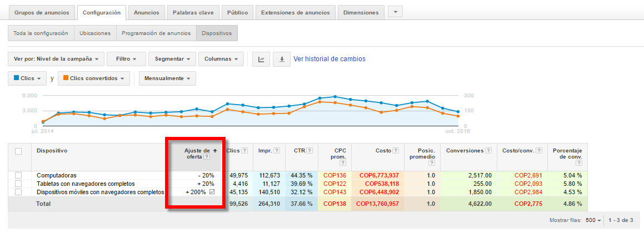Click help icon under Ajuste de oferta
Viewport: 644px width, 232px height.
pos(207,157)
